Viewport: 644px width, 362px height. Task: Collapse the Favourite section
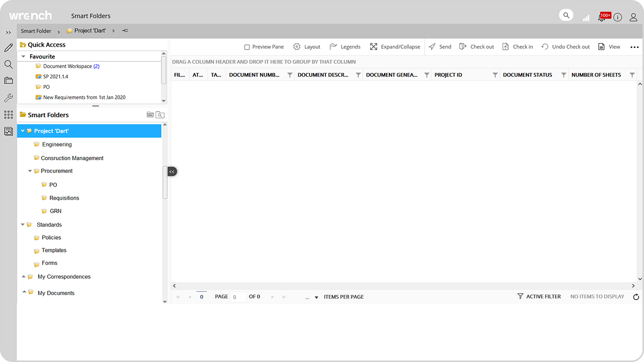click(x=23, y=57)
